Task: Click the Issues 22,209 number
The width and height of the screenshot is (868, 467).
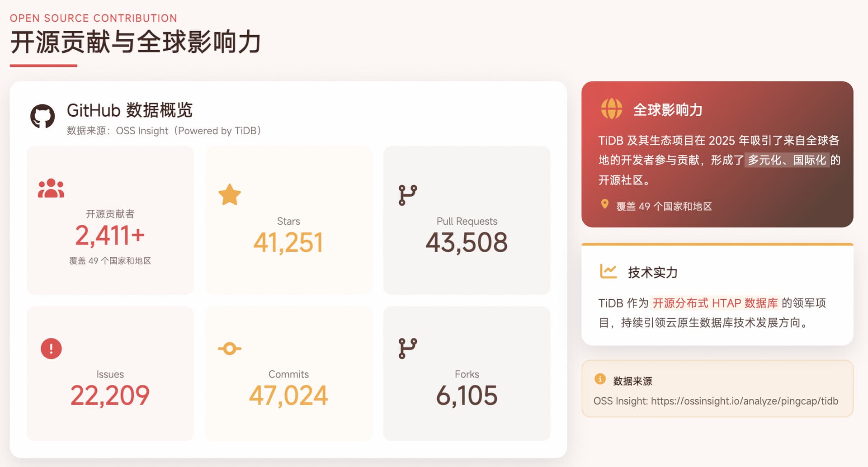Action: 110,396
